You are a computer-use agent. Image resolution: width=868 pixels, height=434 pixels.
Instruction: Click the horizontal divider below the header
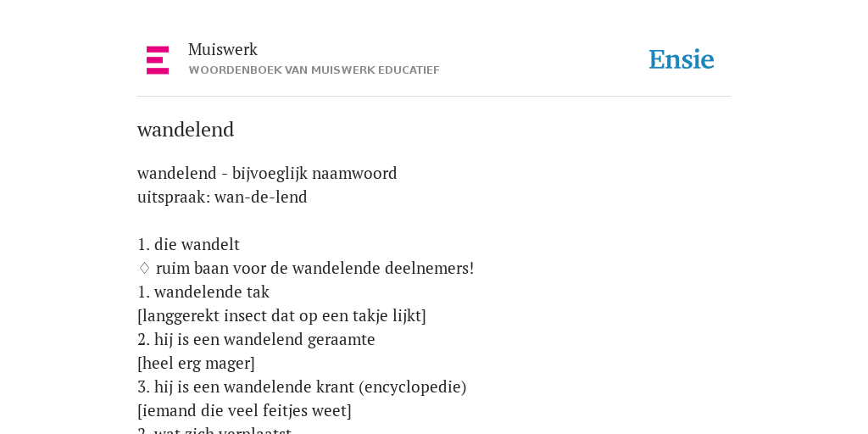(x=434, y=97)
